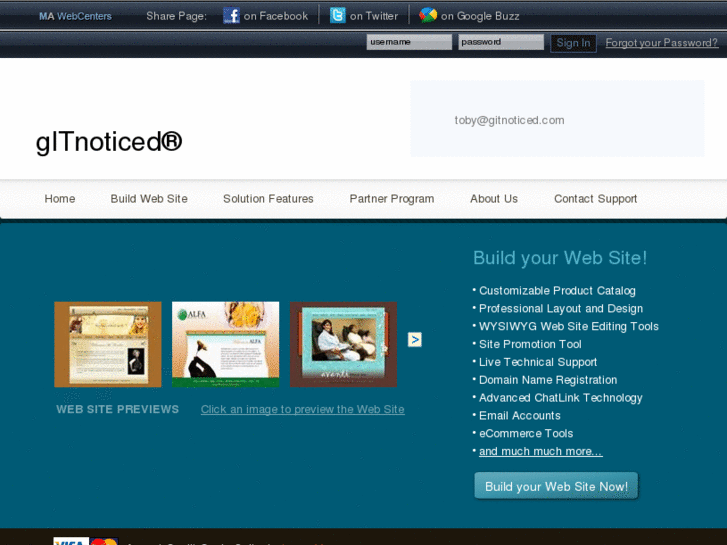This screenshot has height=545, width=727.
Task: Click the Twitter bird icon
Action: click(338, 15)
